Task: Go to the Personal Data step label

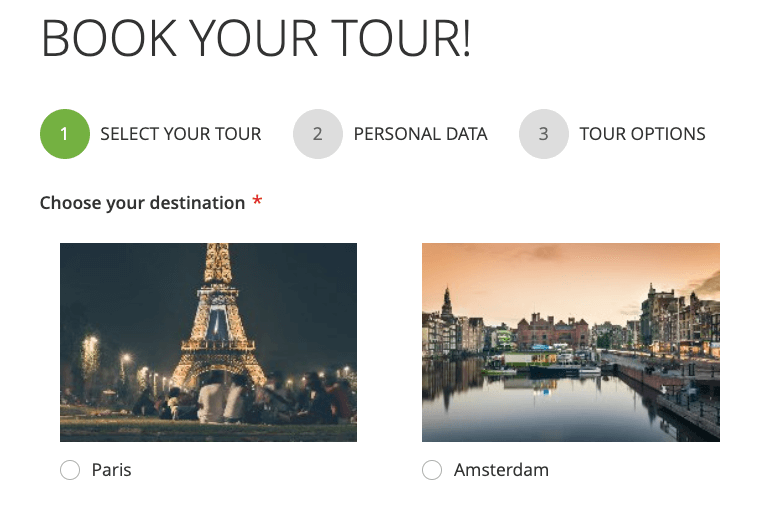Action: 420,134
